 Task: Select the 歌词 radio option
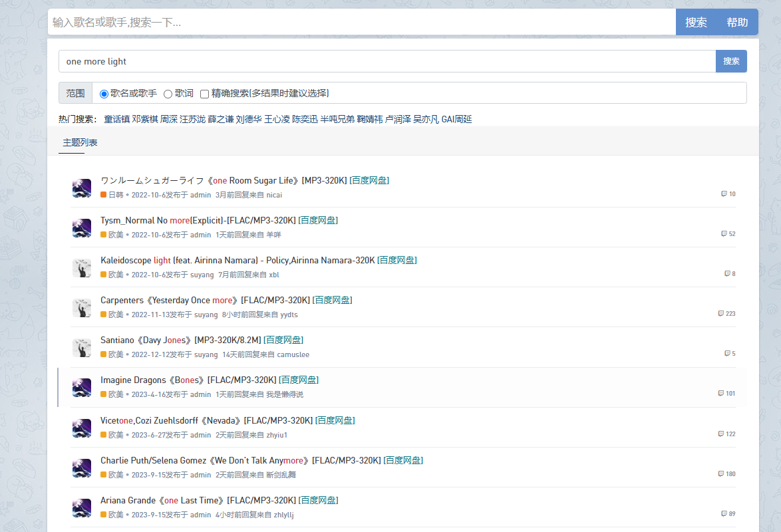[x=168, y=94]
